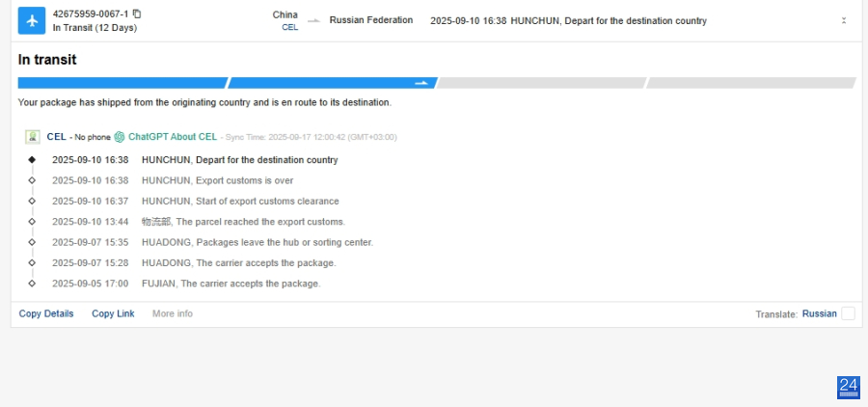Click Copy Details link
Screen dimensions: 868x407
tap(46, 313)
